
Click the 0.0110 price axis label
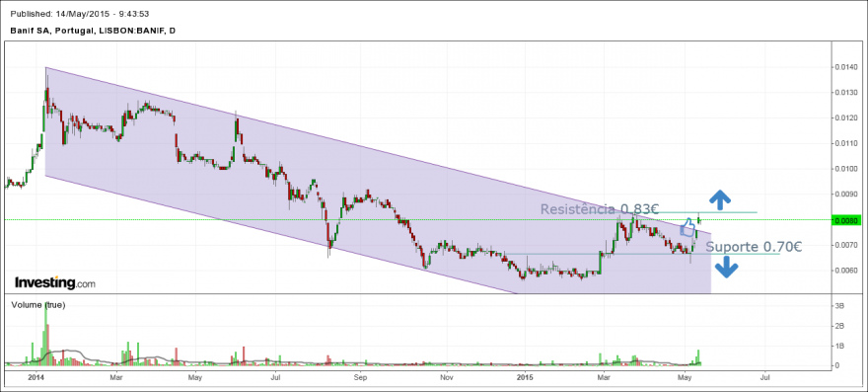coord(846,143)
